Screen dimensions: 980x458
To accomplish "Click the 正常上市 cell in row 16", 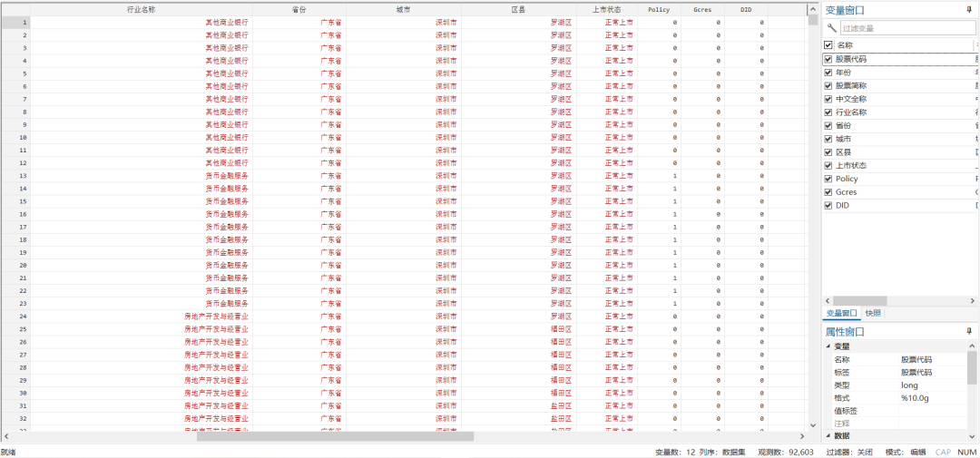I will pyautogui.click(x=607, y=214).
